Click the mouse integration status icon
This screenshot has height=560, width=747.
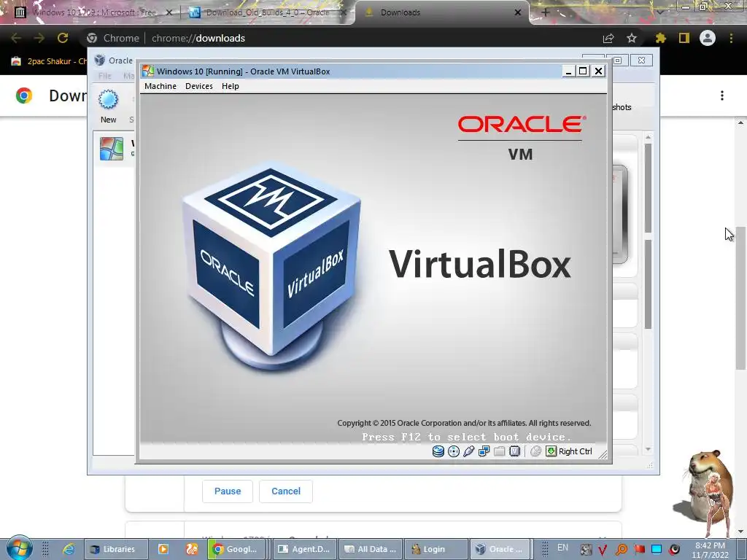tap(535, 451)
